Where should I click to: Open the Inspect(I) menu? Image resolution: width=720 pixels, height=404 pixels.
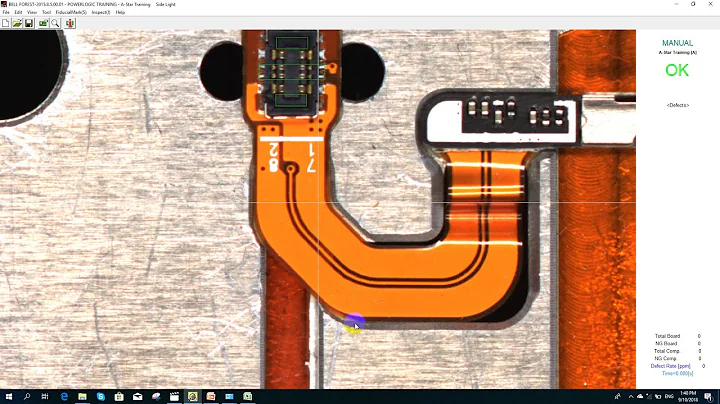tap(101, 12)
